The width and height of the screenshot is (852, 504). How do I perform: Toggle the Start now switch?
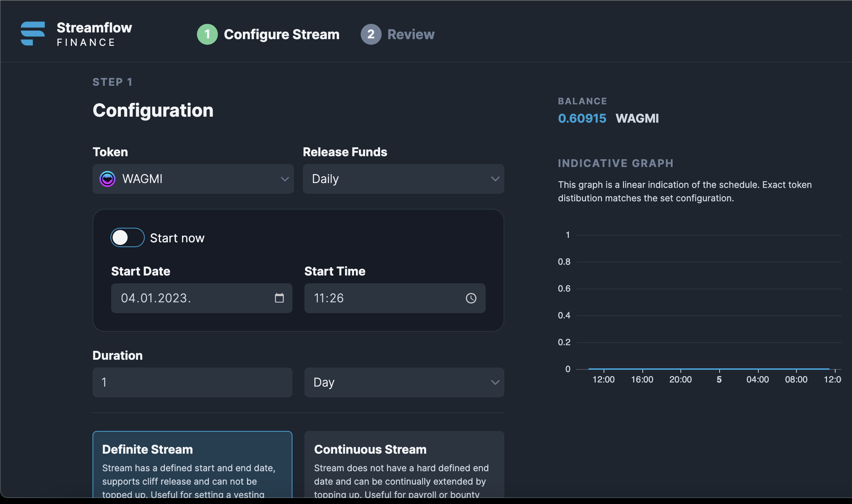pyautogui.click(x=128, y=237)
